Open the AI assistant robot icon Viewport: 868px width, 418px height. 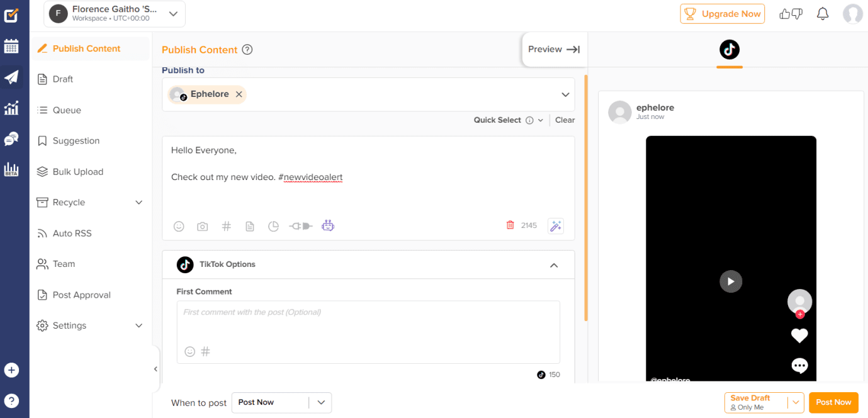coord(328,225)
